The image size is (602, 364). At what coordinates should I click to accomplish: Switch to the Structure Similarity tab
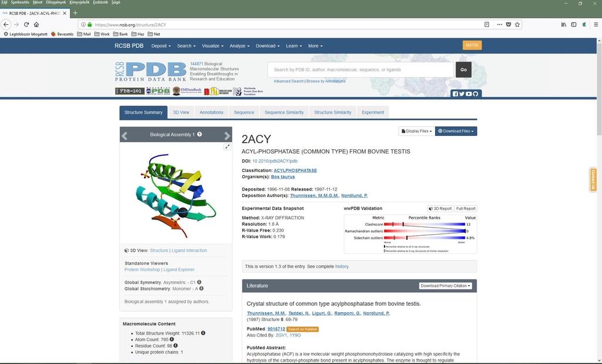pos(333,112)
